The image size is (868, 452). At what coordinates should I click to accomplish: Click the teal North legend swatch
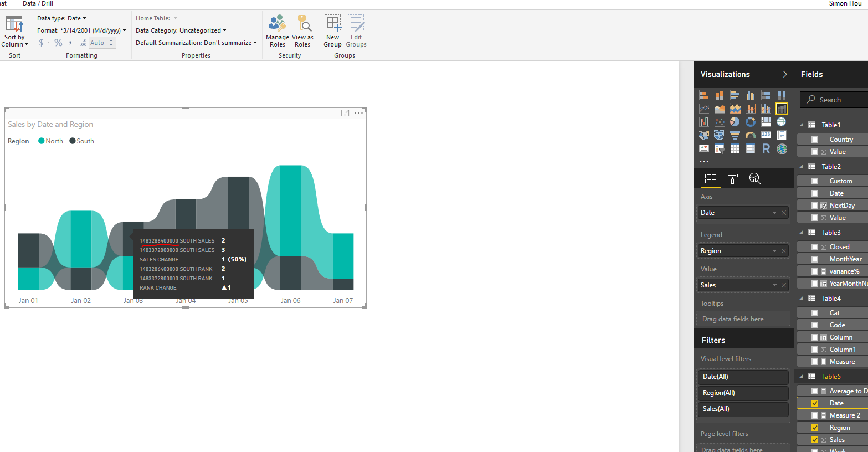point(41,141)
